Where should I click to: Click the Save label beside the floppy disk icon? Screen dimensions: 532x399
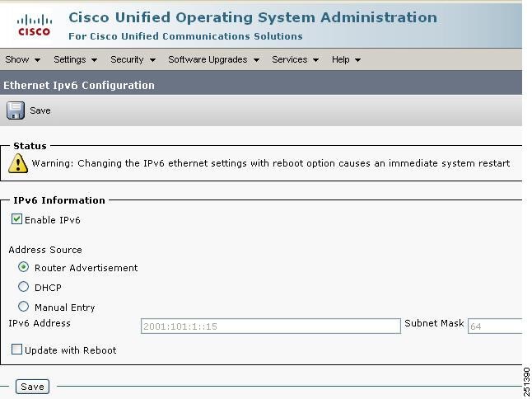tap(40, 110)
